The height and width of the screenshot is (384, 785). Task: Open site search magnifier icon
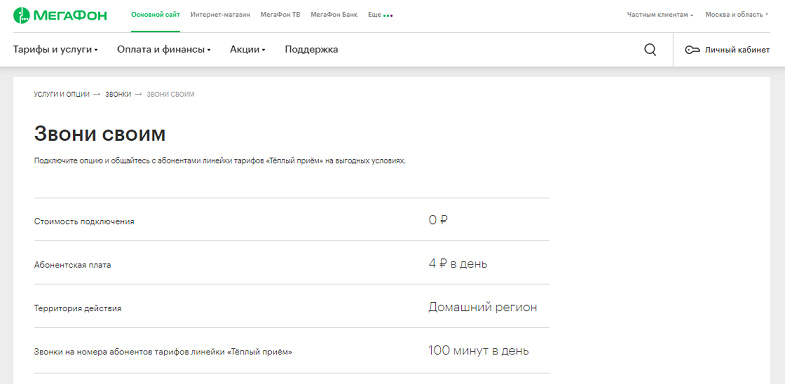coord(650,50)
